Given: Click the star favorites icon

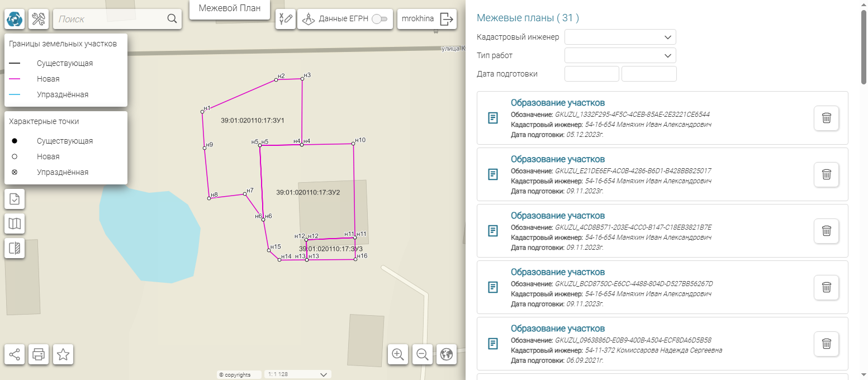Looking at the screenshot, I should pyautogui.click(x=63, y=354).
